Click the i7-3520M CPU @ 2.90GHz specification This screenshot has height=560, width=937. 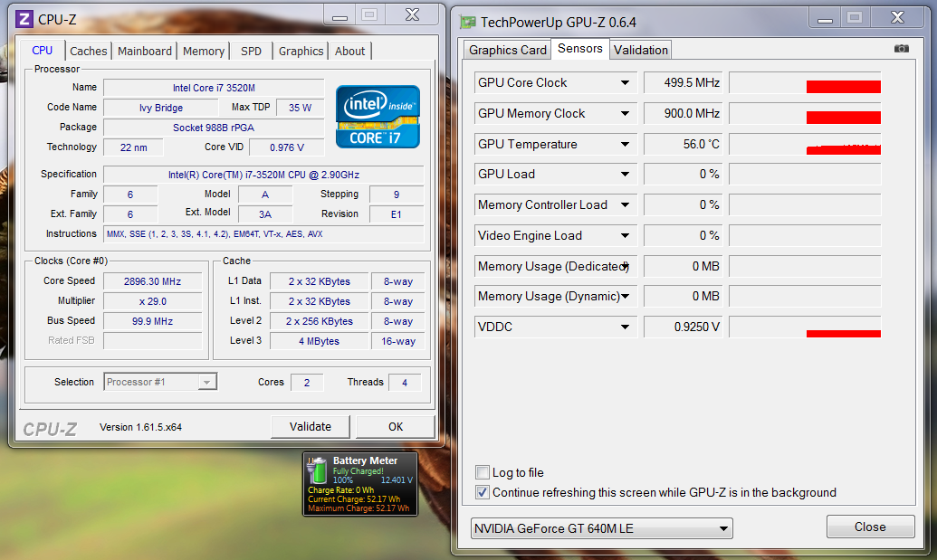pyautogui.click(x=263, y=175)
